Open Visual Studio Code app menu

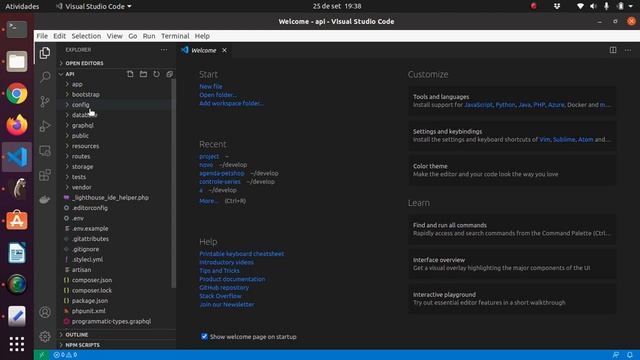coord(94,6)
